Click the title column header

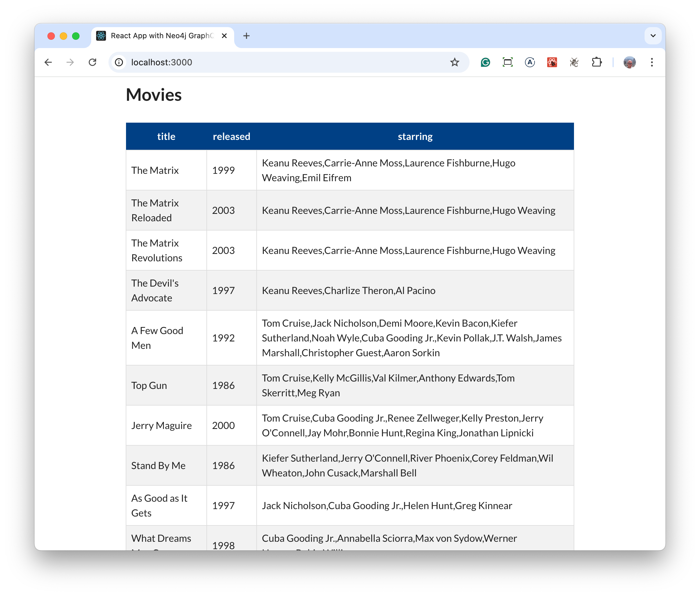pos(166,136)
